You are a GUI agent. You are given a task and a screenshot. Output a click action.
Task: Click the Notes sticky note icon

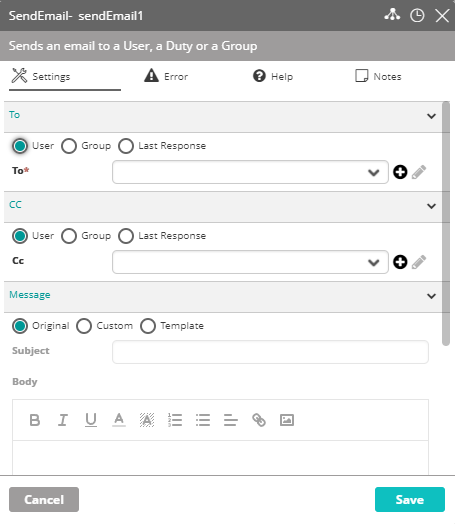[x=361, y=76]
